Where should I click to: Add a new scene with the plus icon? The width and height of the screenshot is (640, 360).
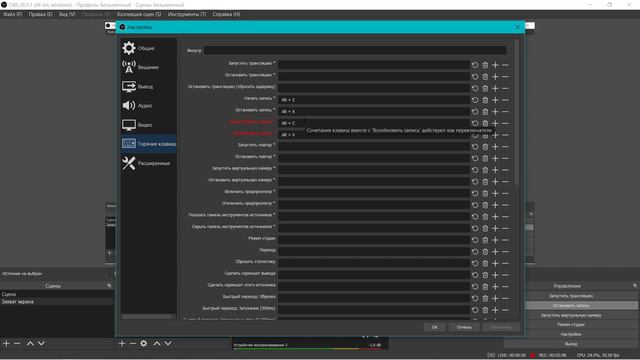coord(6,344)
